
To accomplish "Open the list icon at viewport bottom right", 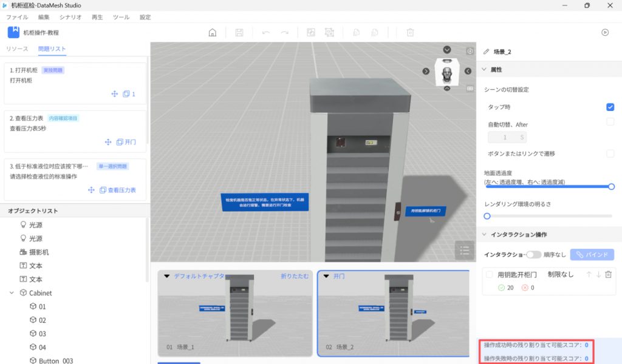I will point(465,249).
